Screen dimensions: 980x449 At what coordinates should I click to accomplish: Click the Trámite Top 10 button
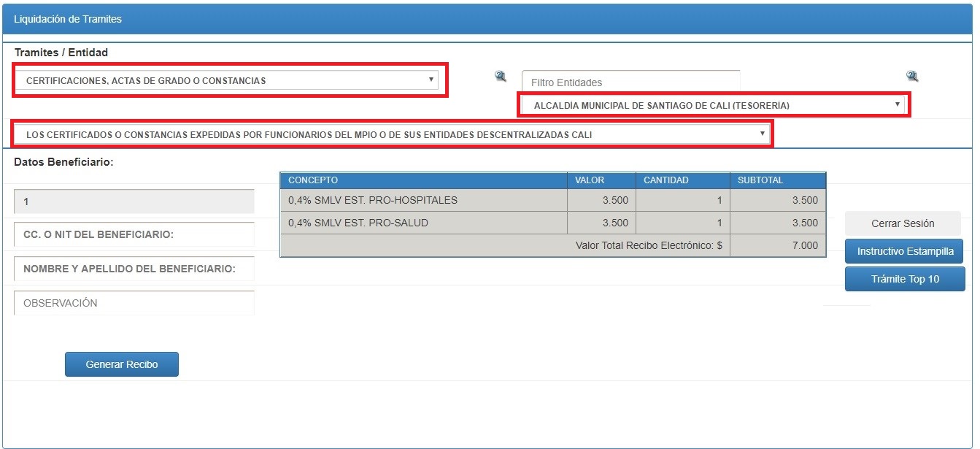point(905,279)
